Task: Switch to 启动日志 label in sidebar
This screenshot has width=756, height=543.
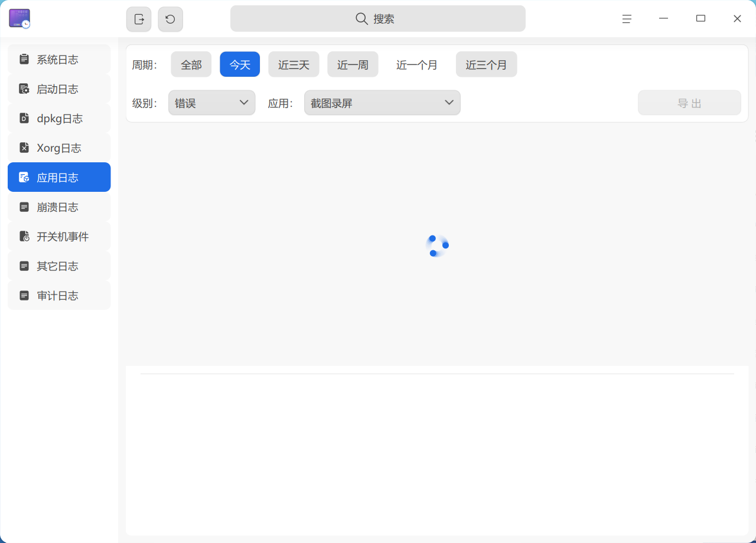Action: [57, 89]
